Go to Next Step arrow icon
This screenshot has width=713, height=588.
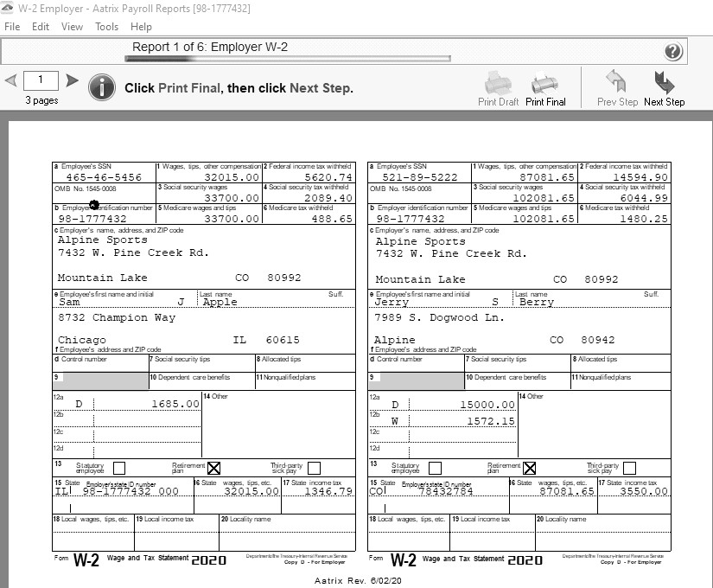coord(664,83)
